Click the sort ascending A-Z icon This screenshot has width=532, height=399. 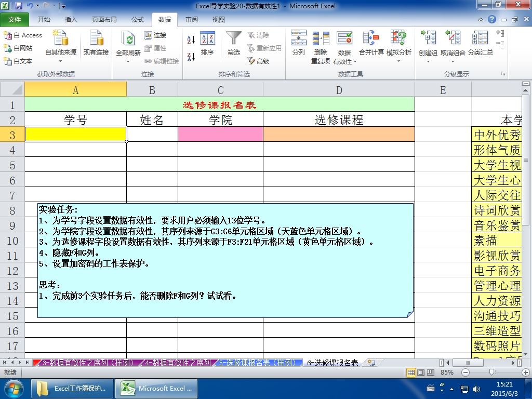point(191,39)
